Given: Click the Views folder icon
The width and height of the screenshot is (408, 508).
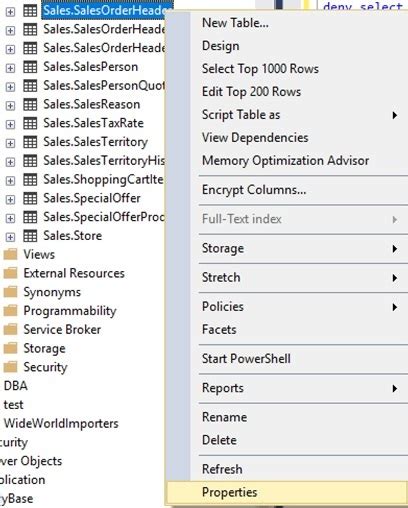Looking at the screenshot, I should (10, 255).
